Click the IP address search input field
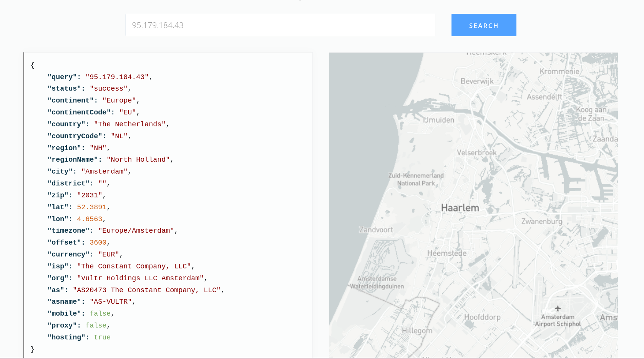 click(280, 25)
